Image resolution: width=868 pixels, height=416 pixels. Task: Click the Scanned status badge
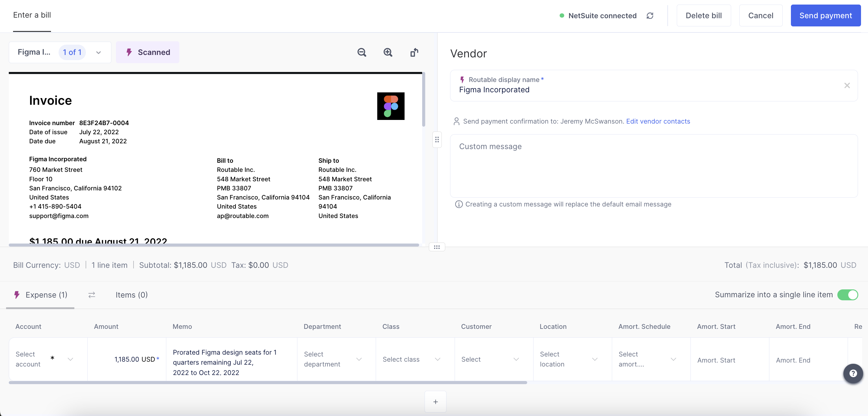(x=147, y=52)
